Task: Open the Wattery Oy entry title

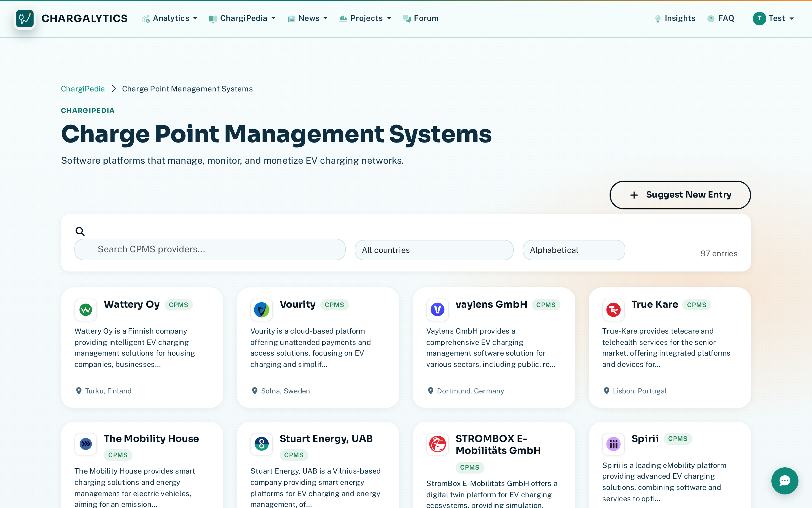Action: point(132,305)
